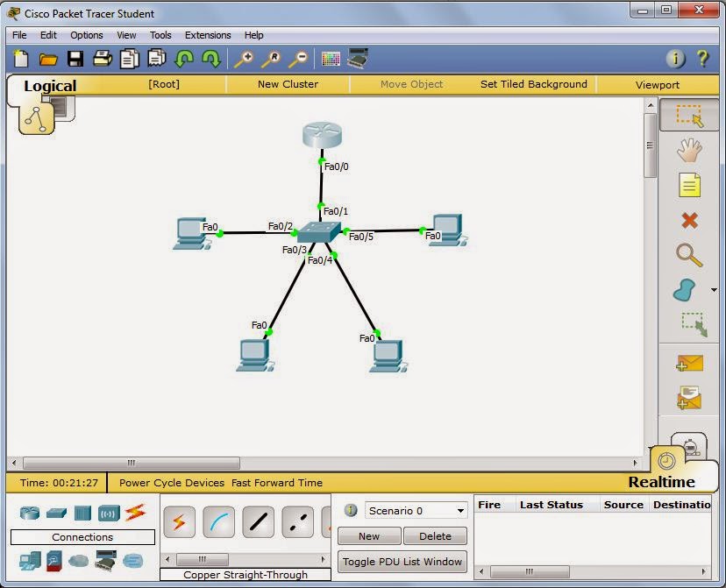Create a New scenario
This screenshot has width=726, height=588.
coord(368,535)
